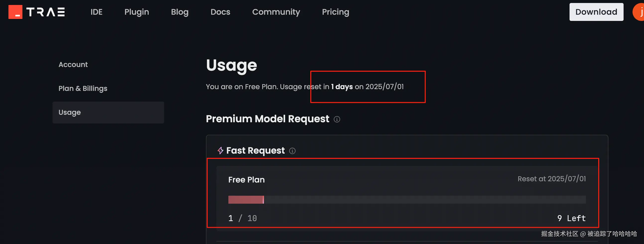Click info icon beside Premium Model Request
The width and height of the screenshot is (644, 244).
pyautogui.click(x=337, y=119)
